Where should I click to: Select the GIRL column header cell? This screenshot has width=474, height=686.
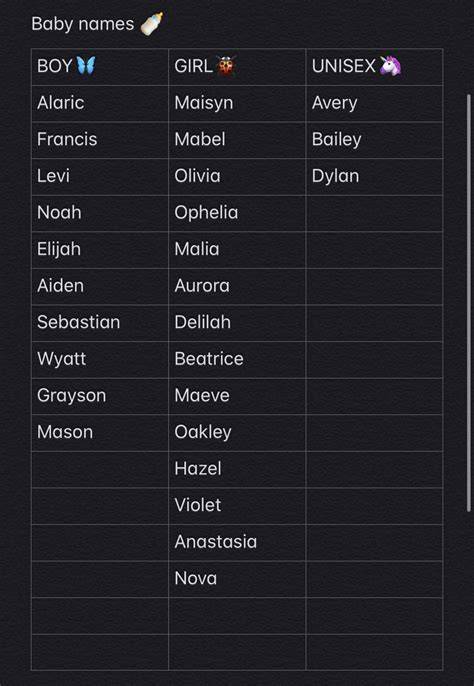coord(237,66)
